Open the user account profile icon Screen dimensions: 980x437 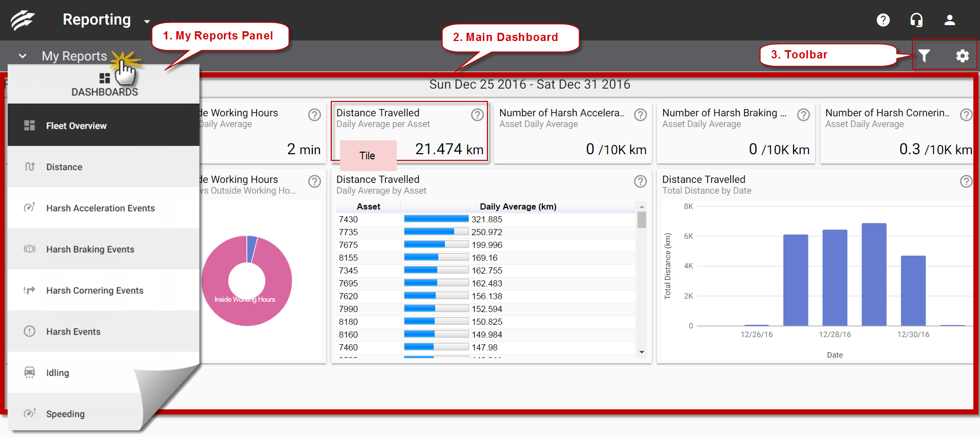point(949,20)
